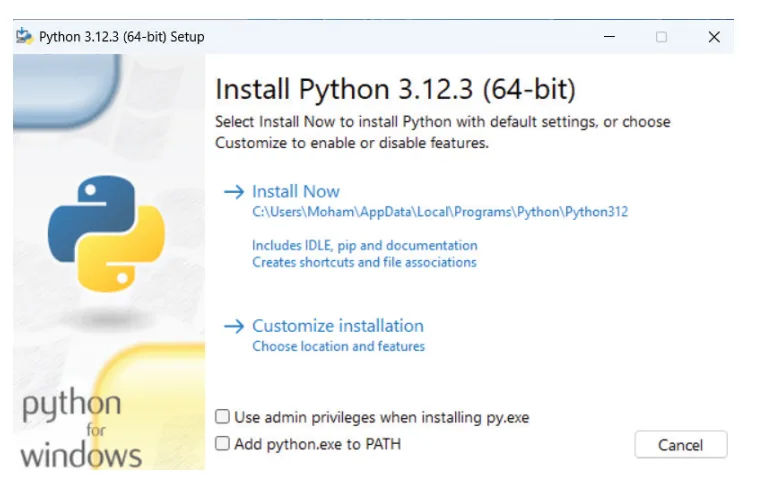
Task: Click the install path C:\Users\Moham\AppData text
Action: (440, 212)
